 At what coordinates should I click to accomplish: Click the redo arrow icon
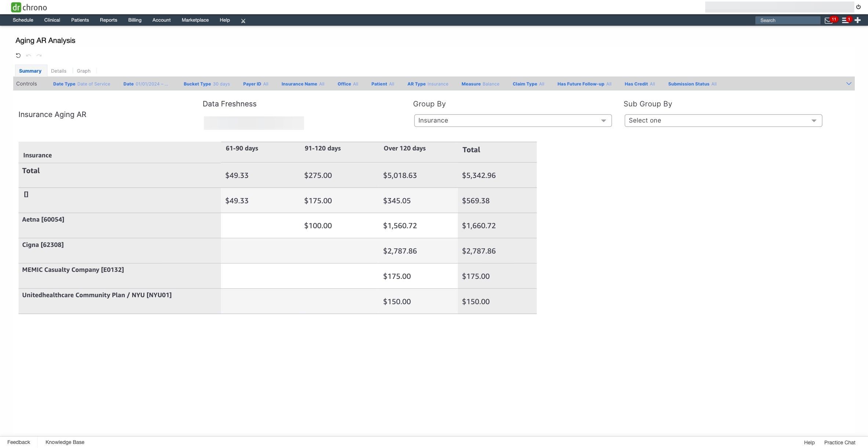[39, 55]
